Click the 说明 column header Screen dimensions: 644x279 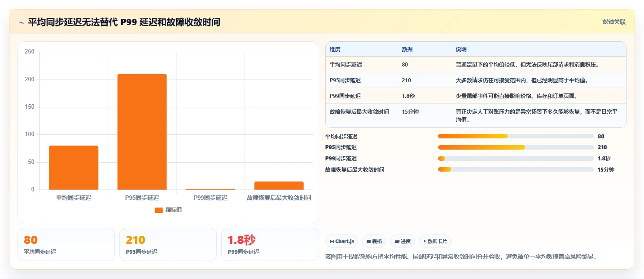[x=461, y=49]
